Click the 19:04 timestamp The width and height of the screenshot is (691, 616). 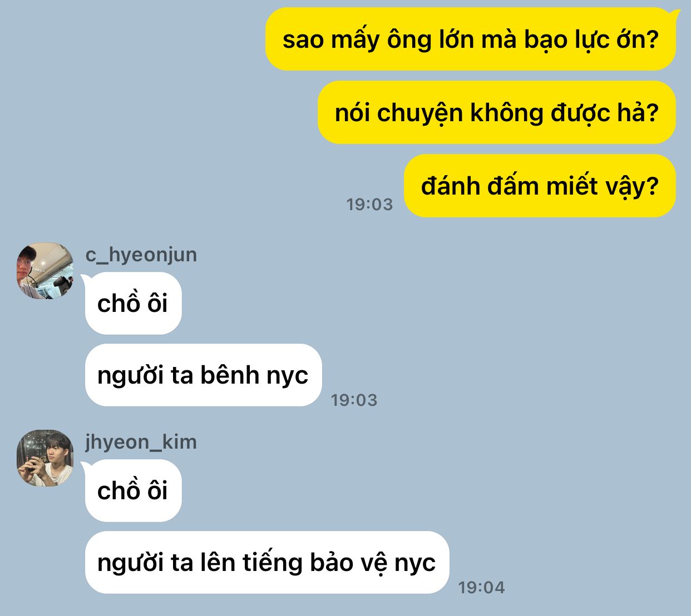[x=481, y=587]
